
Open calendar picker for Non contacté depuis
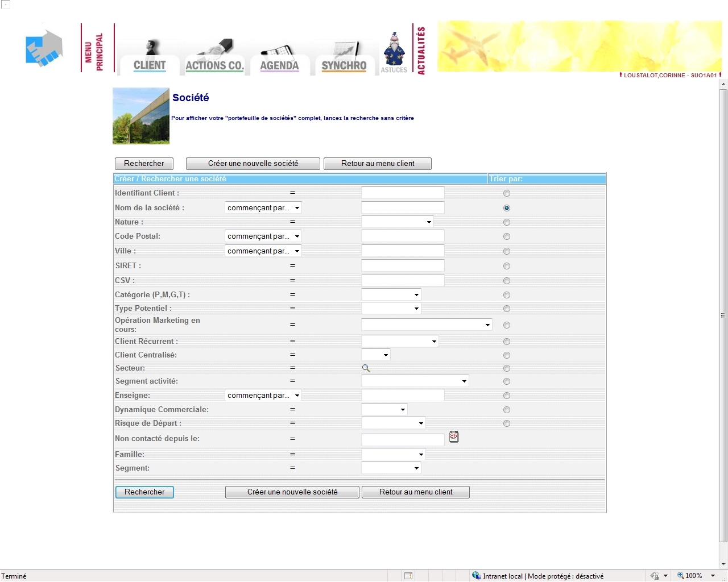454,436
